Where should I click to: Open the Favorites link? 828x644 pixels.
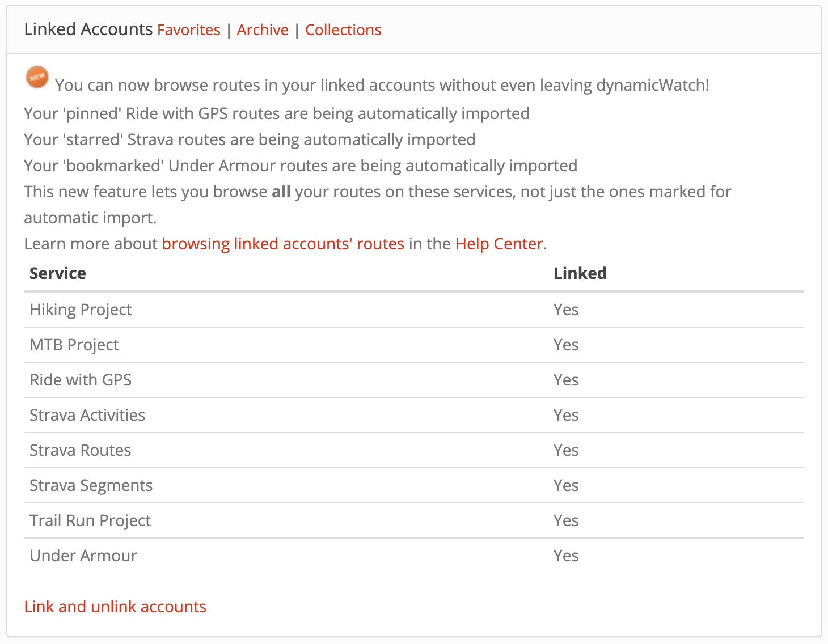pos(189,30)
